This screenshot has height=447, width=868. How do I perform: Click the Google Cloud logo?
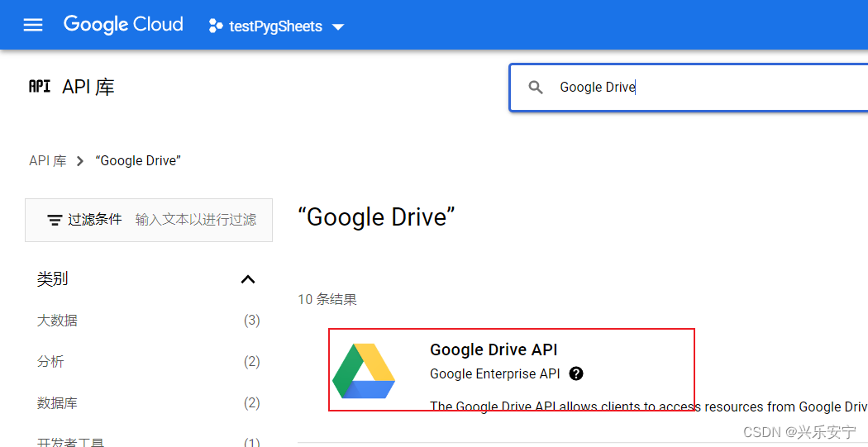[x=123, y=25]
